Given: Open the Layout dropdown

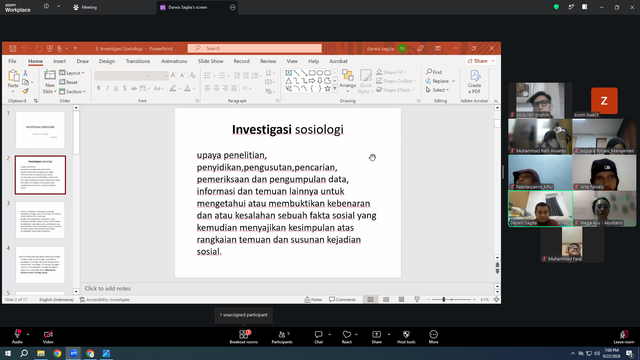Looking at the screenshot, I should pos(72,73).
